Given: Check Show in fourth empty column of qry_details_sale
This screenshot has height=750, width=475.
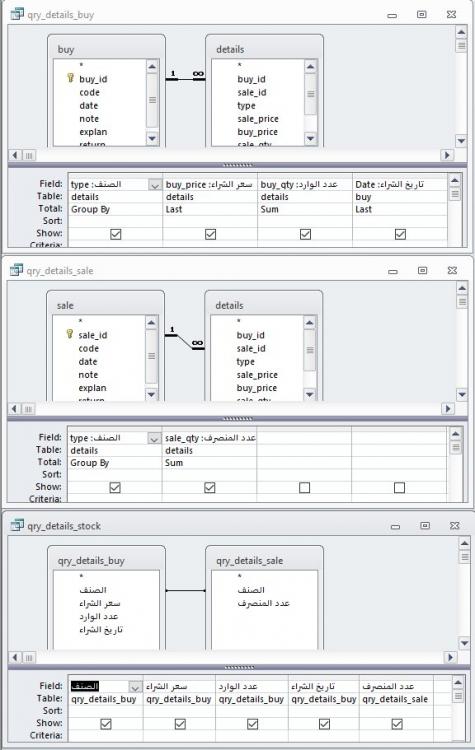Looking at the screenshot, I should click(399, 487).
